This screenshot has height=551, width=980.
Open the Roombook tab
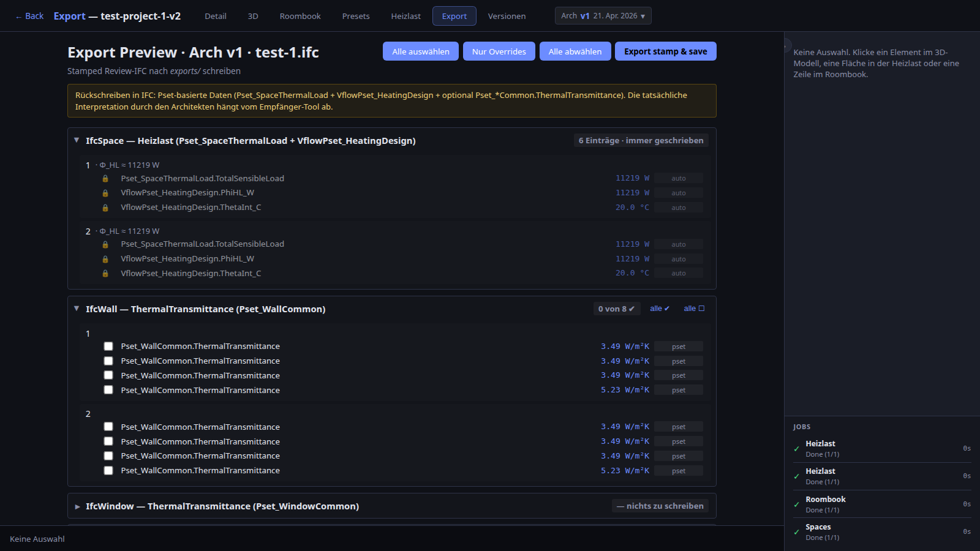[300, 16]
